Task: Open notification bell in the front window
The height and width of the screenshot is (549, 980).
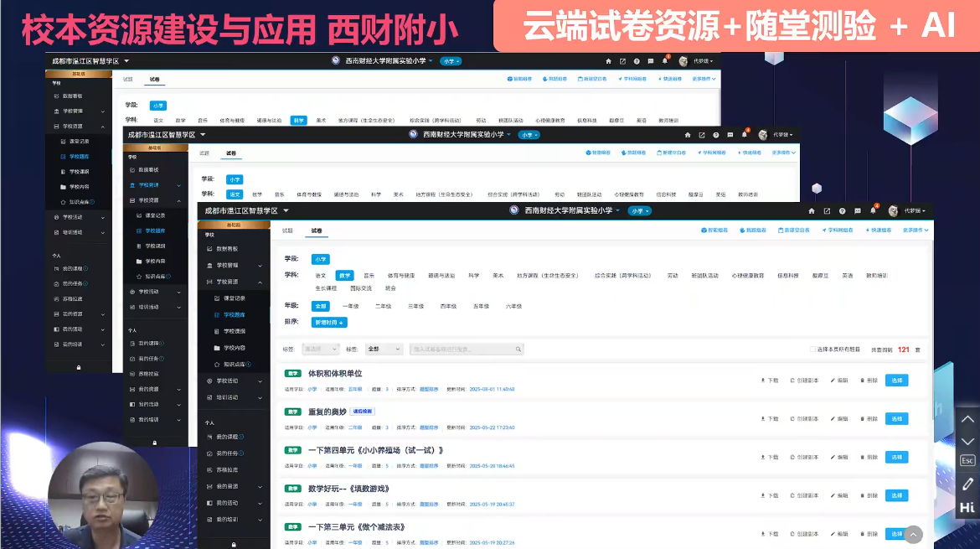Action: 873,211
